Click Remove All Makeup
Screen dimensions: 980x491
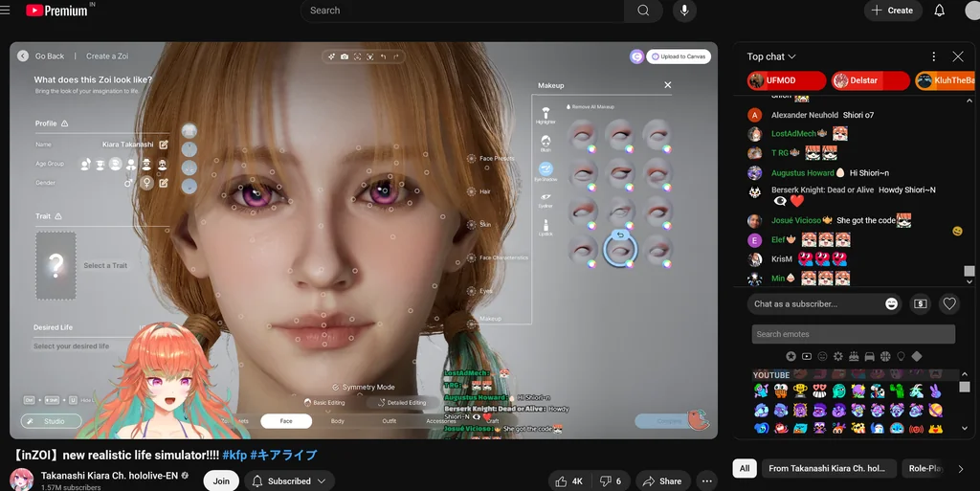[x=590, y=107]
